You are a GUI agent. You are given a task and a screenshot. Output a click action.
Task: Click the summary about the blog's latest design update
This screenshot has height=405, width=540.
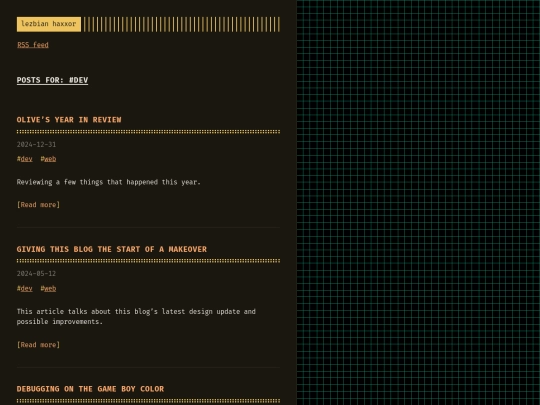point(136,316)
